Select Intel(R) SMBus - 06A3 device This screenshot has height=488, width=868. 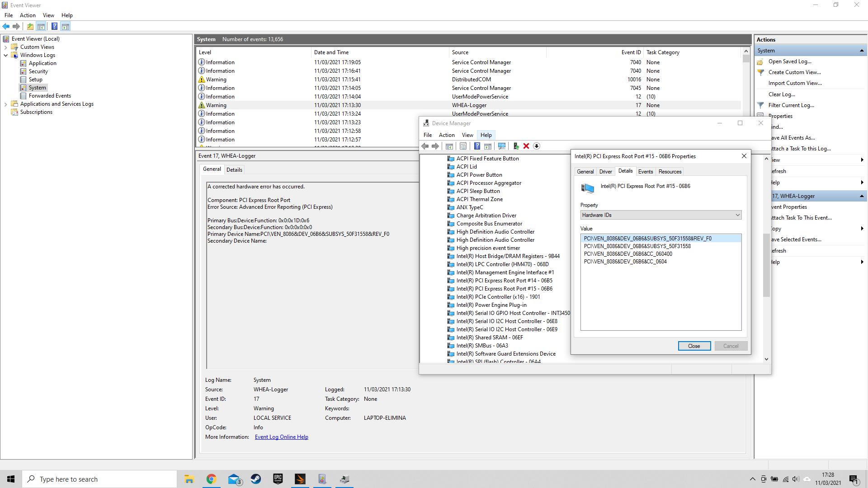click(x=482, y=346)
